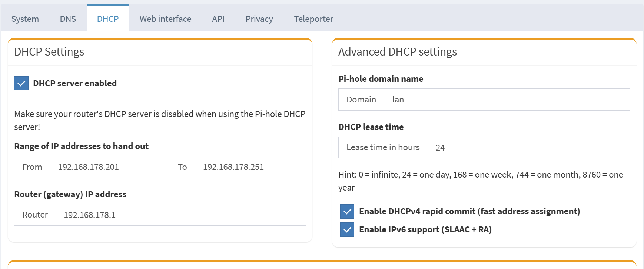
Task: Edit the lease time value 24
Action: (528, 148)
